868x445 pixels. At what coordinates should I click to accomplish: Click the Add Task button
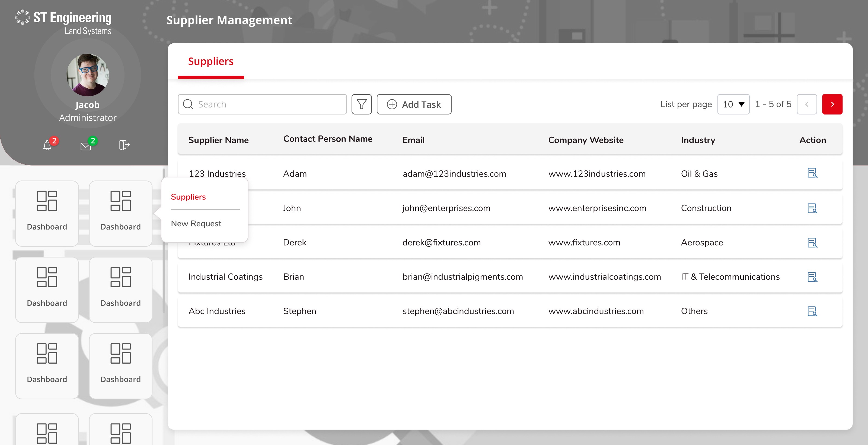pos(414,104)
